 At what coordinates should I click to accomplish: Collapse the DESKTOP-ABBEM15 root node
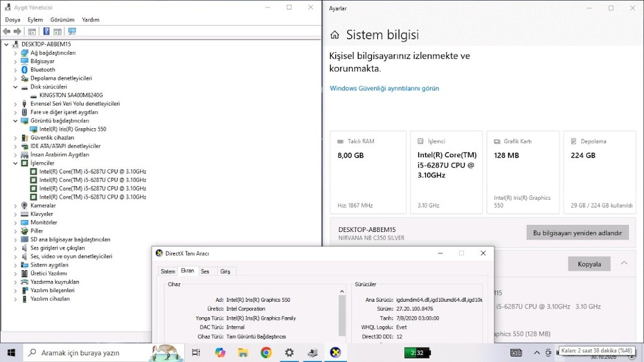[x=6, y=45]
